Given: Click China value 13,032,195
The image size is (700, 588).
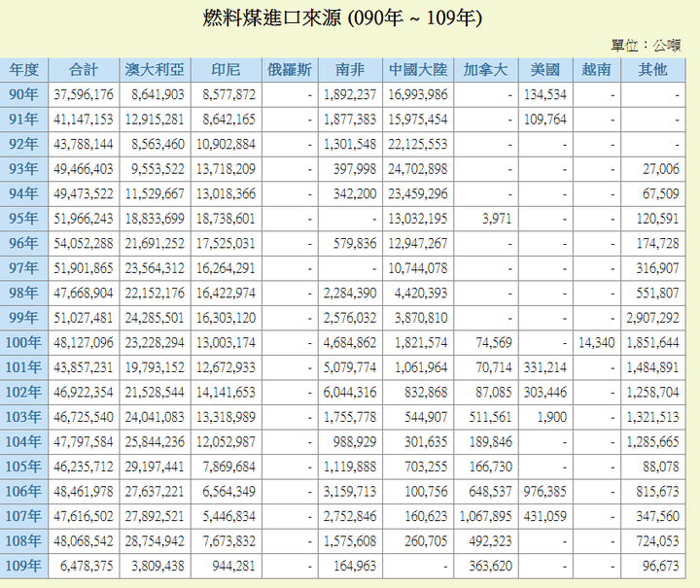Looking at the screenshot, I should [417, 219].
